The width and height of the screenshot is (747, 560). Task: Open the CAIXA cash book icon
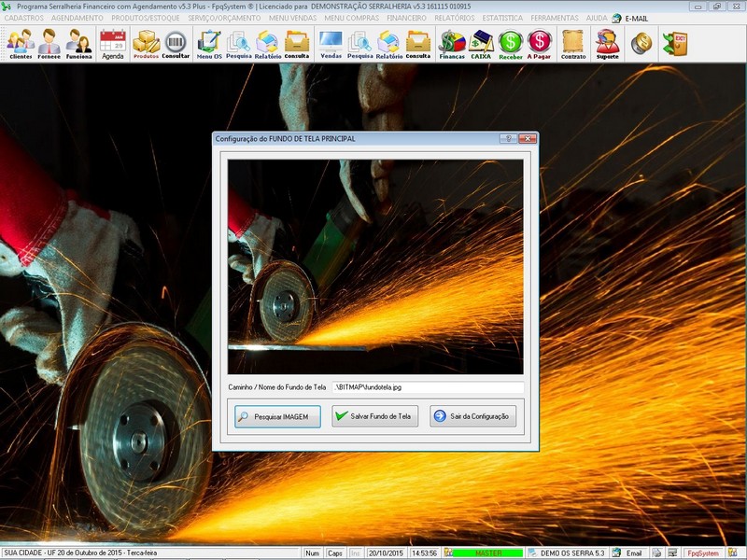(x=481, y=44)
